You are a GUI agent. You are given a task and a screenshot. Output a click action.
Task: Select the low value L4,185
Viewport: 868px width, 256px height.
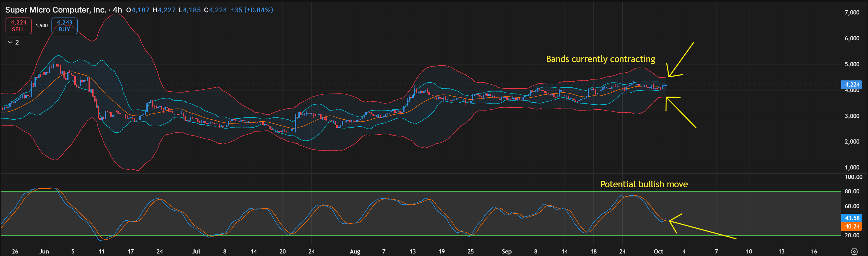pyautogui.click(x=190, y=10)
